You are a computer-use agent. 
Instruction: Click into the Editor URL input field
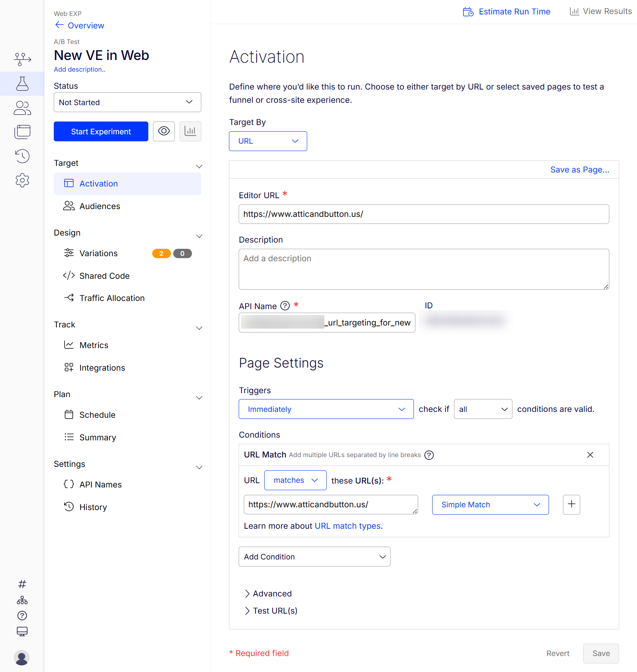(x=424, y=214)
